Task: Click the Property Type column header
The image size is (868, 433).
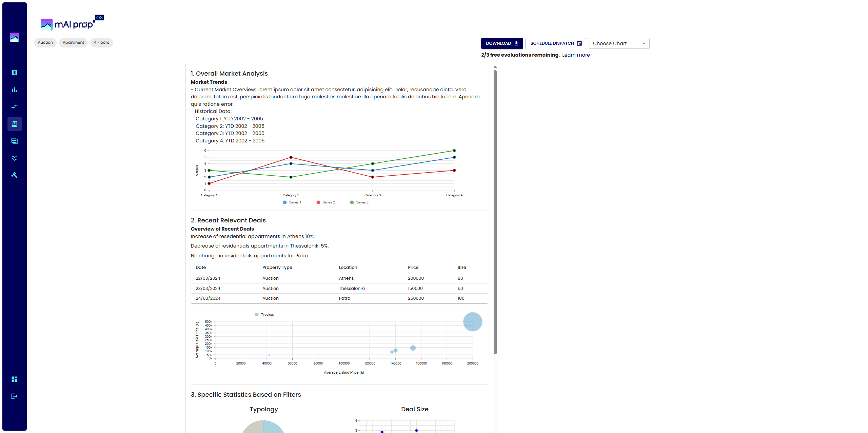Action: (x=277, y=268)
